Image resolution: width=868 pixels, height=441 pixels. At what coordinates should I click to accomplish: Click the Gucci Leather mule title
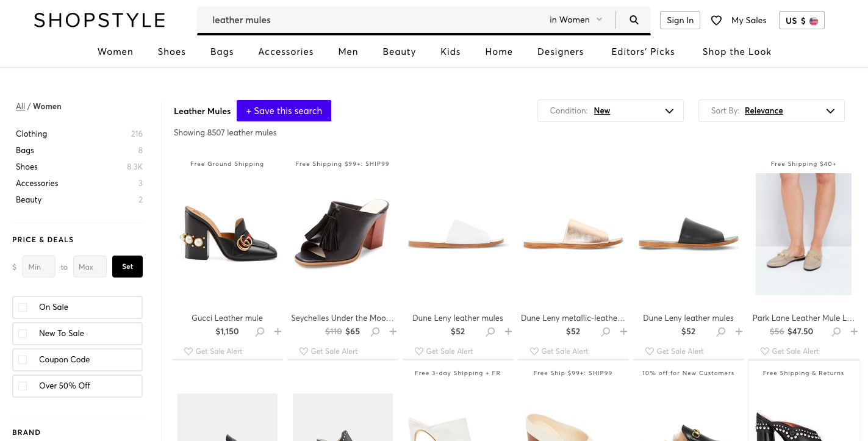click(227, 318)
